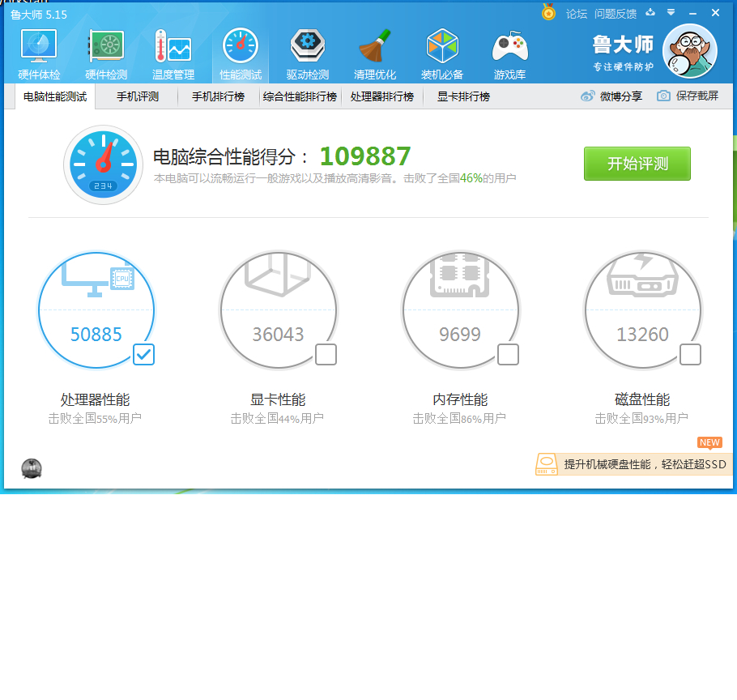The height and width of the screenshot is (700, 737).
Task: Click the 鲁大师 专注硬件防护 logo text
Action: click(x=623, y=53)
